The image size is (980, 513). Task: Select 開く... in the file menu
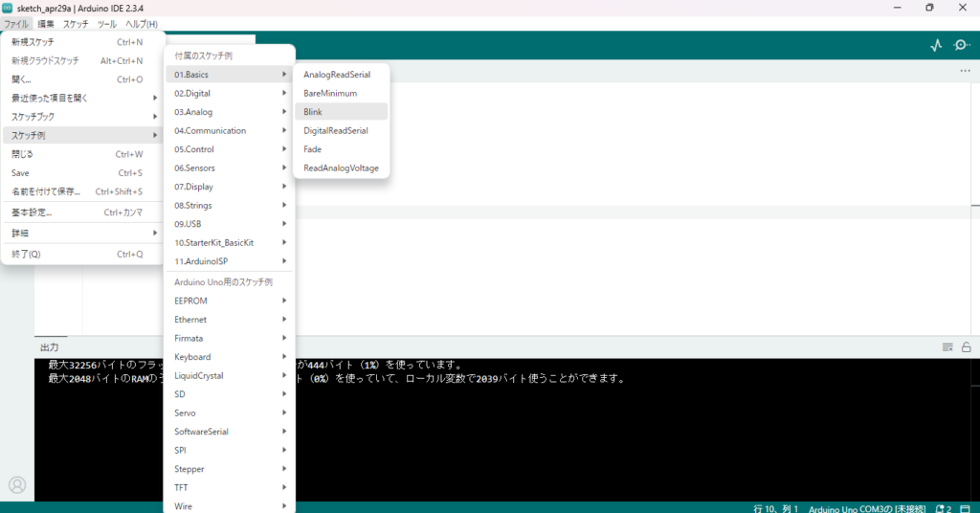click(x=82, y=79)
